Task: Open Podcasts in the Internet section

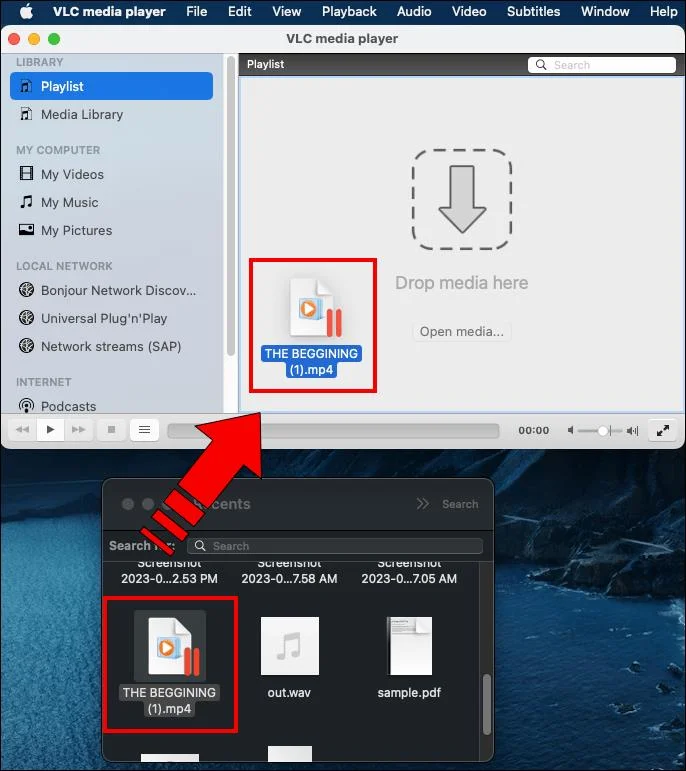Action: [112, 406]
